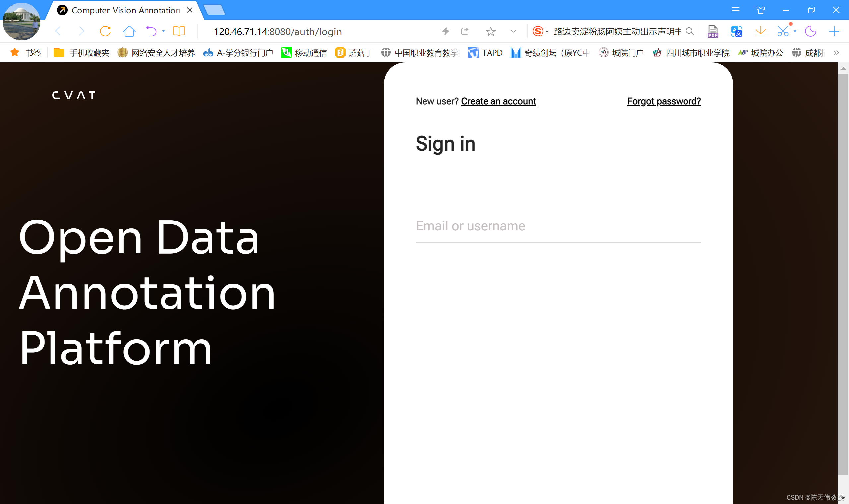Close the Computer Vision Annotation tab

point(190,10)
